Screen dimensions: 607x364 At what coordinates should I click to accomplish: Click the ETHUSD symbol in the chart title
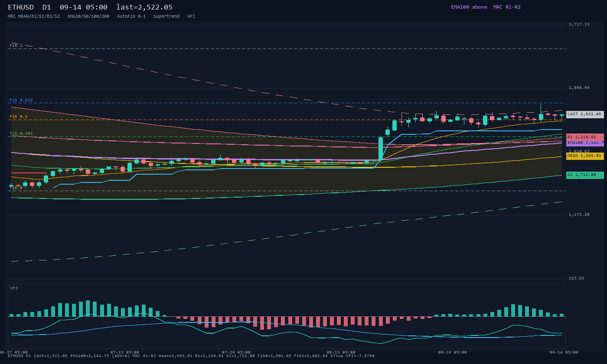pyautogui.click(x=21, y=7)
